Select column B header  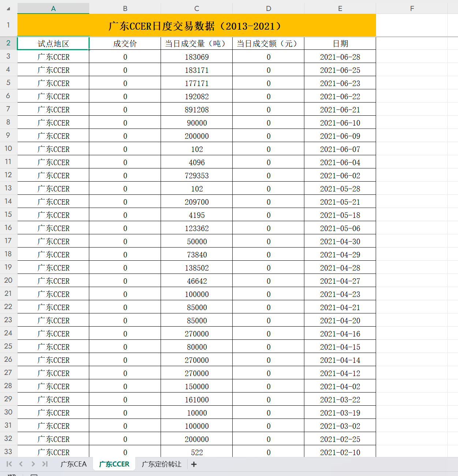coord(125,8)
